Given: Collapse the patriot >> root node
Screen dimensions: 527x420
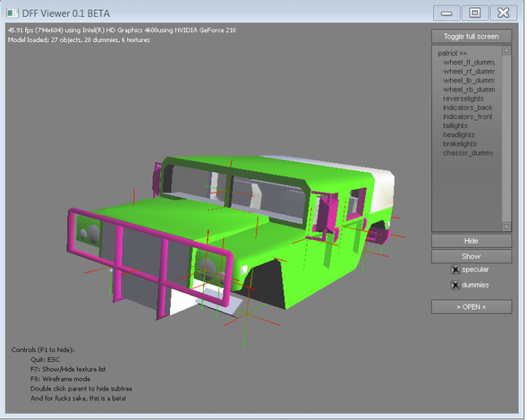Looking at the screenshot, I should (x=452, y=53).
